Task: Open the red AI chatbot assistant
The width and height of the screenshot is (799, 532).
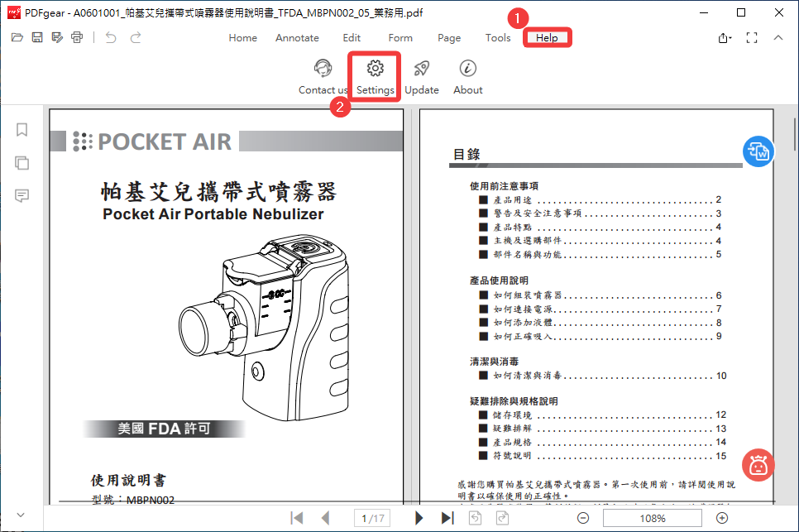Action: (x=758, y=465)
